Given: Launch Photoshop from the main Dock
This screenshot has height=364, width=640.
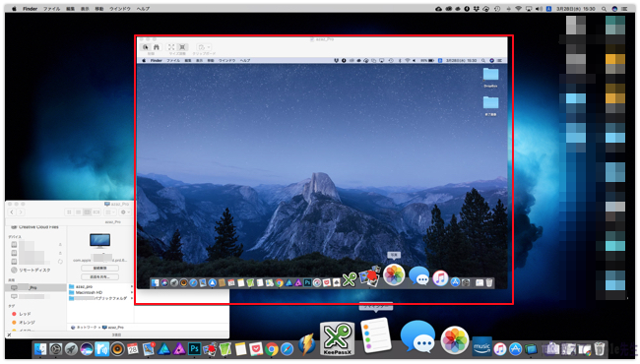Looking at the screenshot, I should [x=194, y=349].
